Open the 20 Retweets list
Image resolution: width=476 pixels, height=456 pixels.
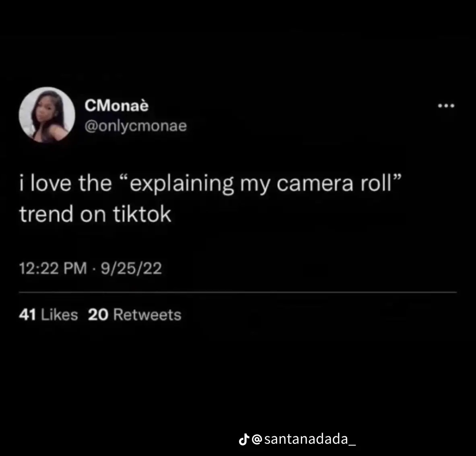point(134,314)
